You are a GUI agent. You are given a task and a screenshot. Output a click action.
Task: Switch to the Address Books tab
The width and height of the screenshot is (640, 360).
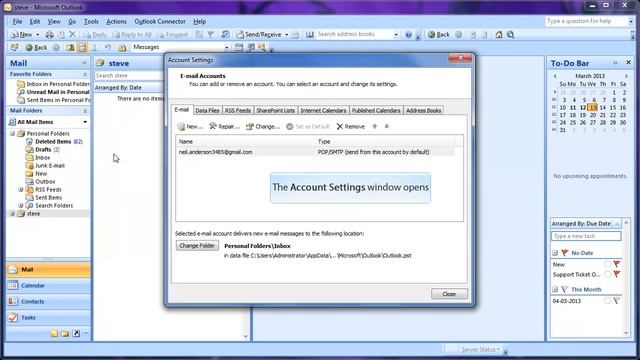click(423, 111)
